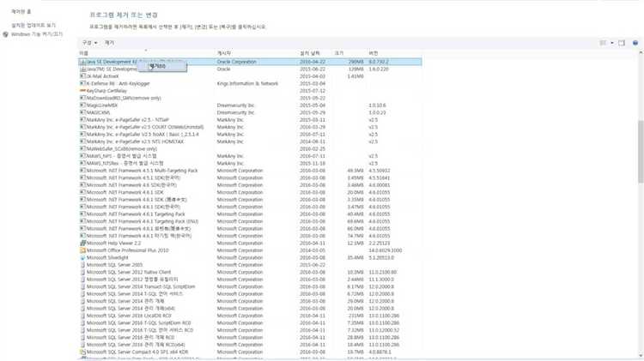Open the 구성 (Organize) dropdown
The width and height of the screenshot is (644, 361).
(89, 43)
